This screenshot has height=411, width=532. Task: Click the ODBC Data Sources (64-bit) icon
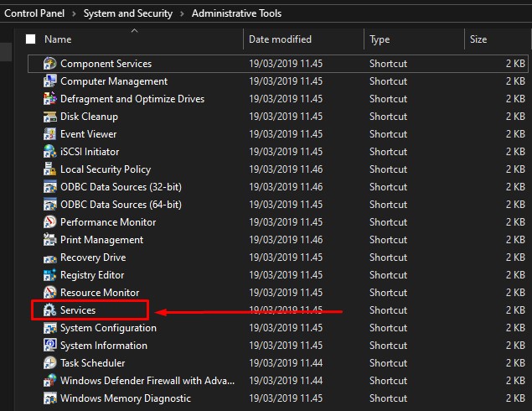coord(50,205)
